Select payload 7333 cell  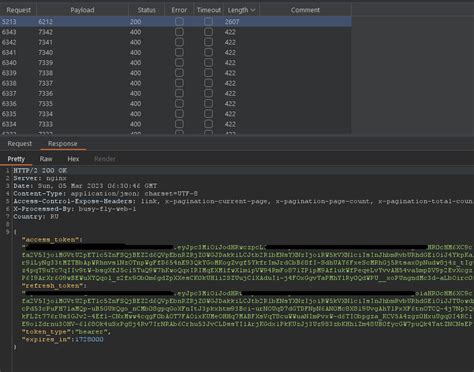(45, 124)
